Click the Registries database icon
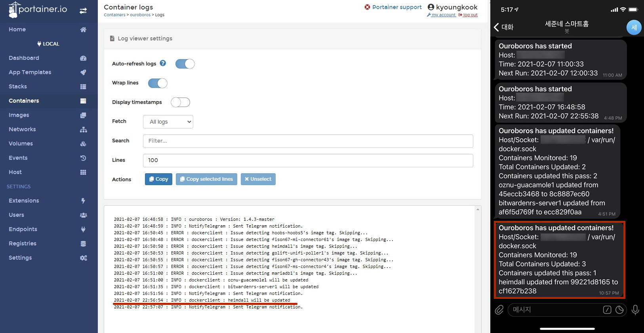This screenshot has height=333, width=644. (x=83, y=243)
